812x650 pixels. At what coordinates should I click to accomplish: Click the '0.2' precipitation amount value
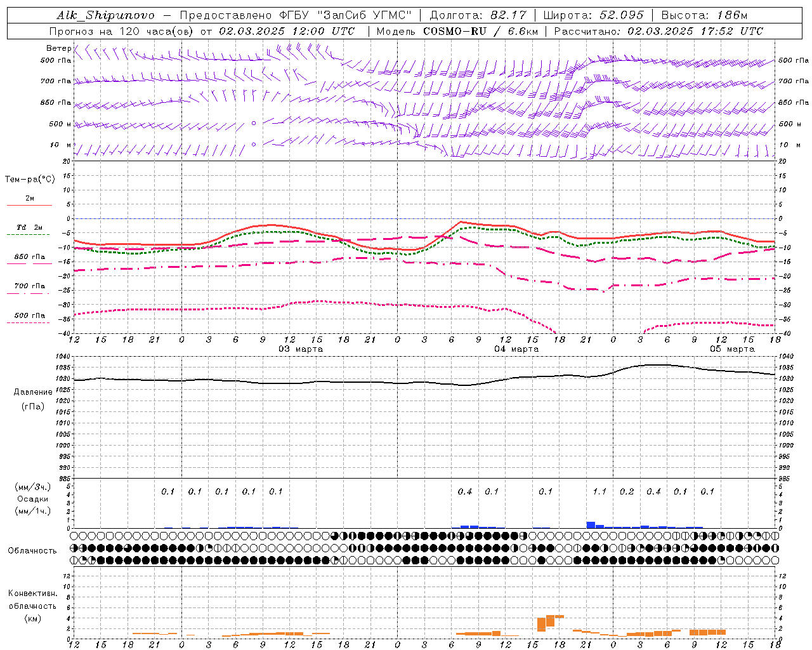[x=627, y=492]
